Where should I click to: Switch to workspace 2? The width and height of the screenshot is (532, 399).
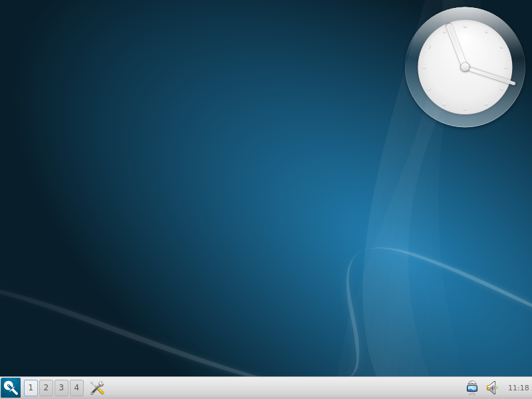46,388
